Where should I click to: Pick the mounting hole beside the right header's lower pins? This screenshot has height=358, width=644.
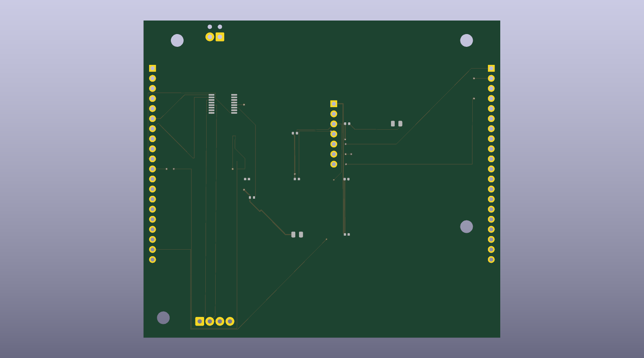pyautogui.click(x=467, y=227)
